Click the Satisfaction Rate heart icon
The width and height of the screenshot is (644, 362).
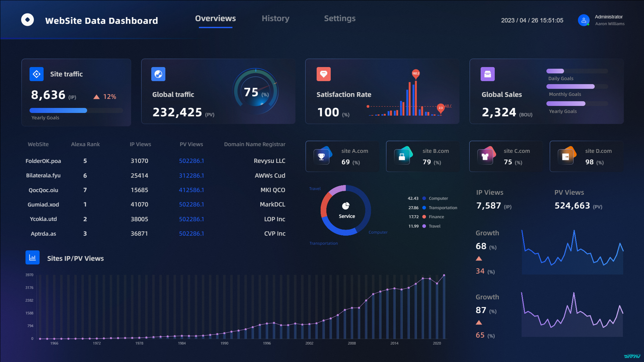pos(324,74)
